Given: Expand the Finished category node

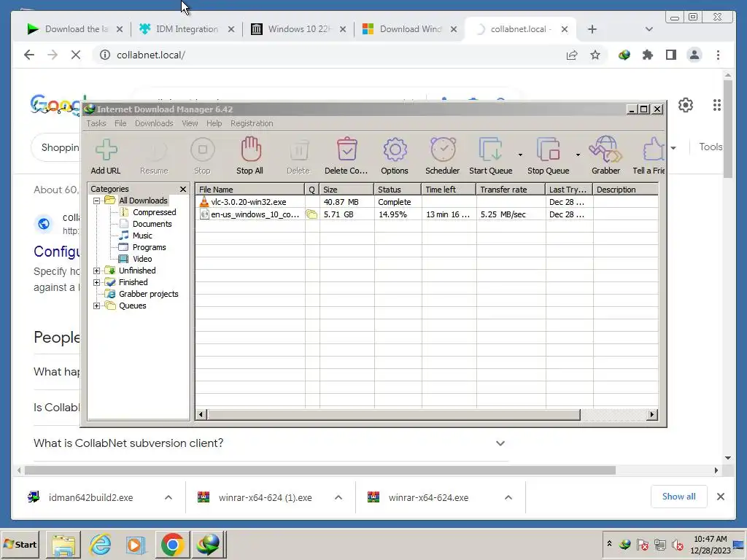Looking at the screenshot, I should pos(97,282).
